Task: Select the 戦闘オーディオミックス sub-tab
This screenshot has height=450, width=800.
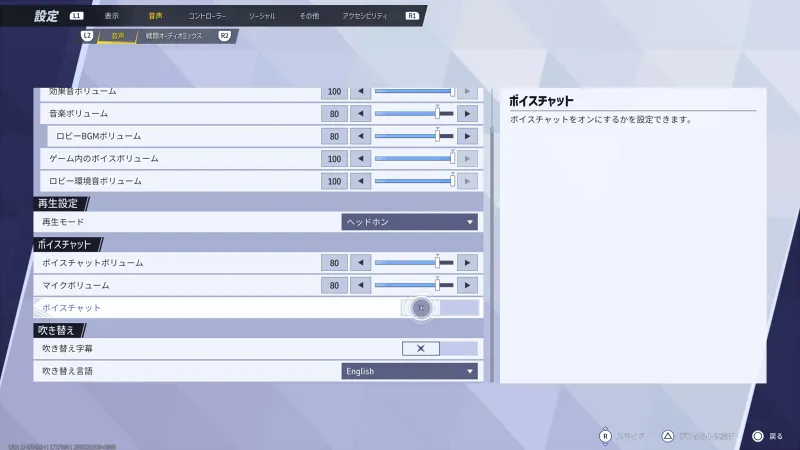Action: (x=173, y=36)
